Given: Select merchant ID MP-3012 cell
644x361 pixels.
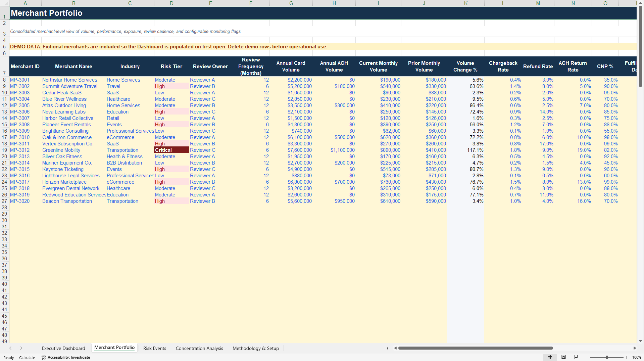Looking at the screenshot, I should pos(25,150).
